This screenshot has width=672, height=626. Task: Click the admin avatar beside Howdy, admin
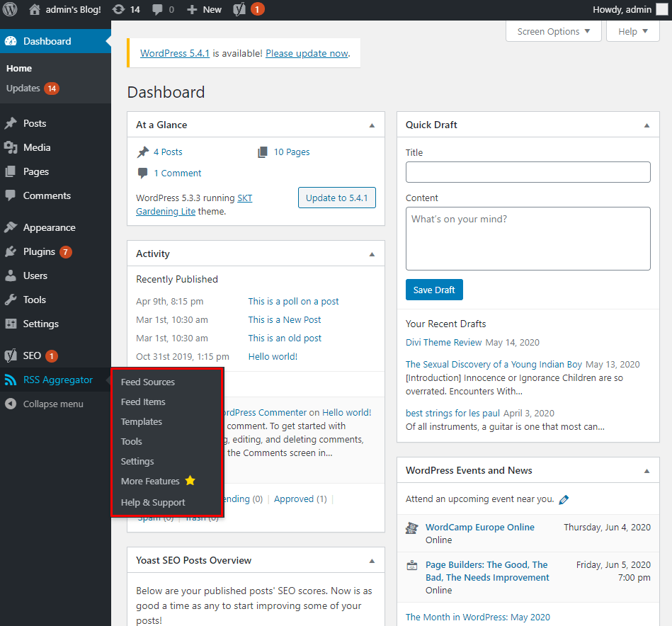[x=662, y=9]
